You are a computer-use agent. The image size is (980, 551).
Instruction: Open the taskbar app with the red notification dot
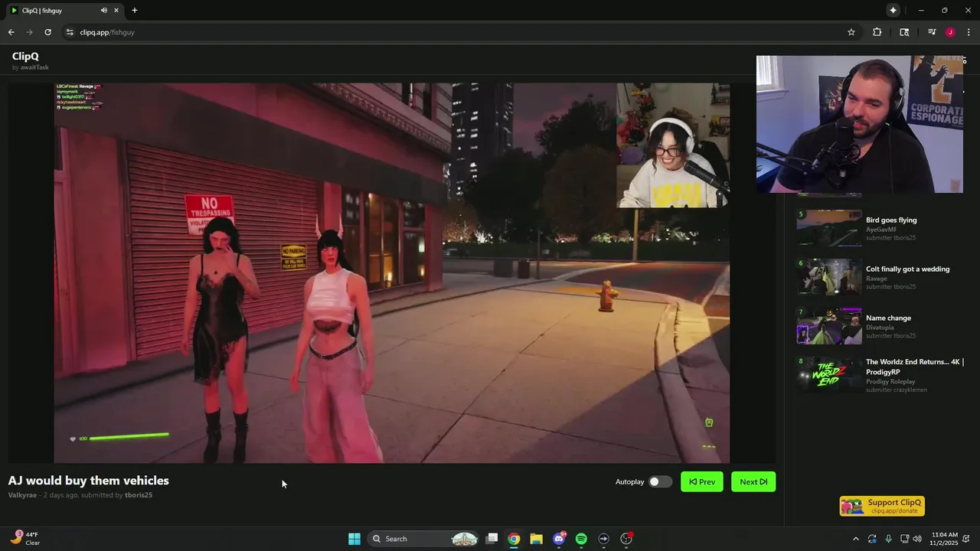click(626, 539)
